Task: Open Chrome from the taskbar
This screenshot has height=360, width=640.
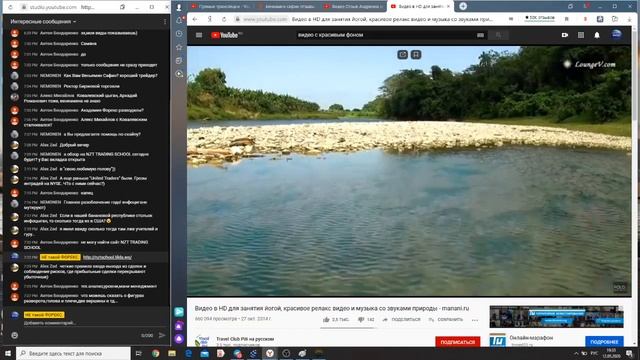Action: click(156, 353)
